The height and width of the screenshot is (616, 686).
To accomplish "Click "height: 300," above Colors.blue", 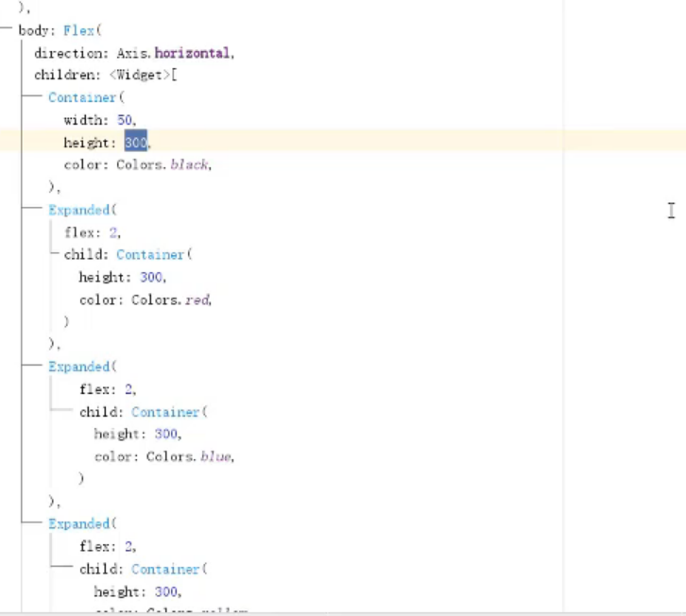I will [138, 434].
